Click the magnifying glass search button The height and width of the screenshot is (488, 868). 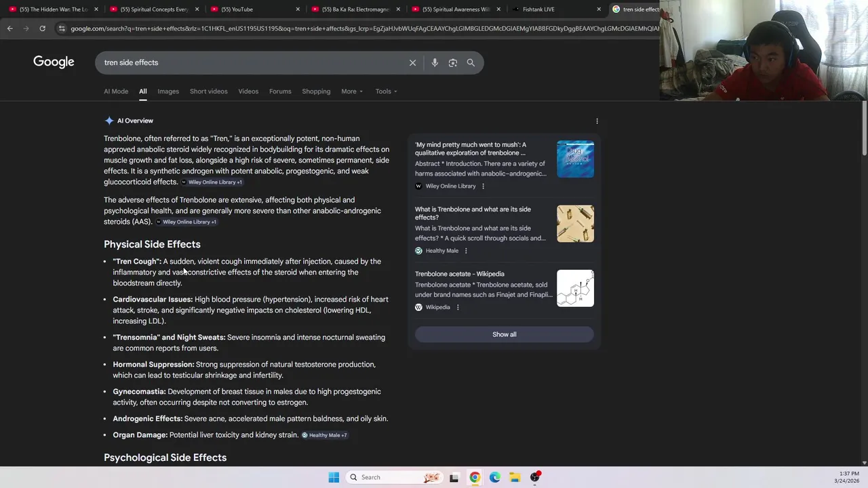point(471,62)
